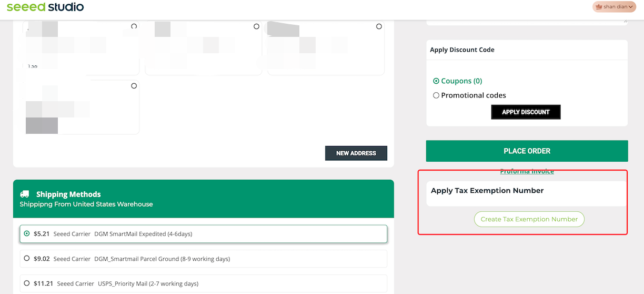Expand the shan dian account dropdown arrow
Screen dimensions: 644x294
click(631, 7)
